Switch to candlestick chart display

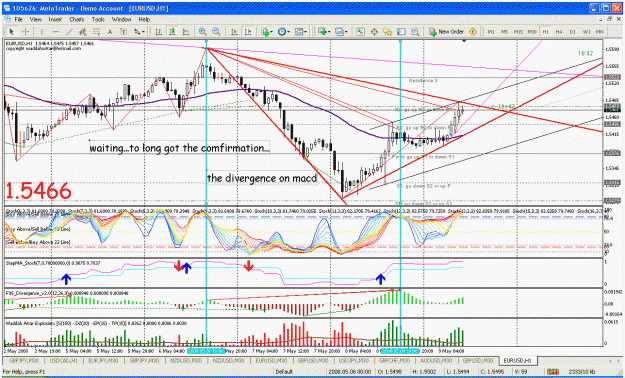tap(172, 32)
